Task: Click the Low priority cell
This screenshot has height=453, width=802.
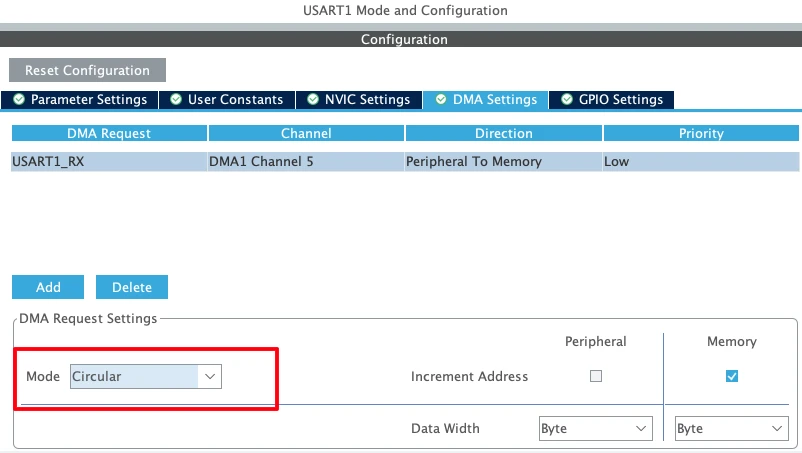Action: (700, 161)
